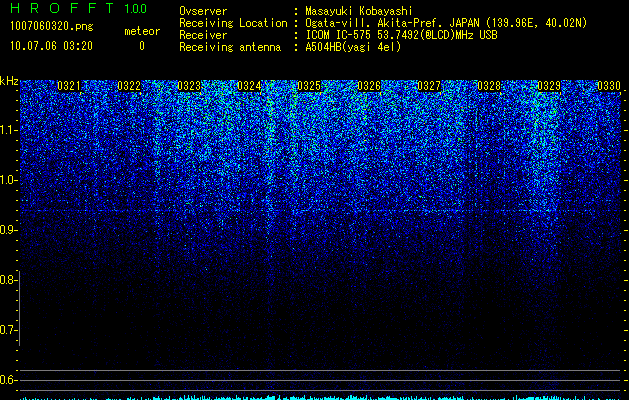Click the HROFFT 1.0.0 title text
The height and width of the screenshot is (400, 629).
[79, 8]
